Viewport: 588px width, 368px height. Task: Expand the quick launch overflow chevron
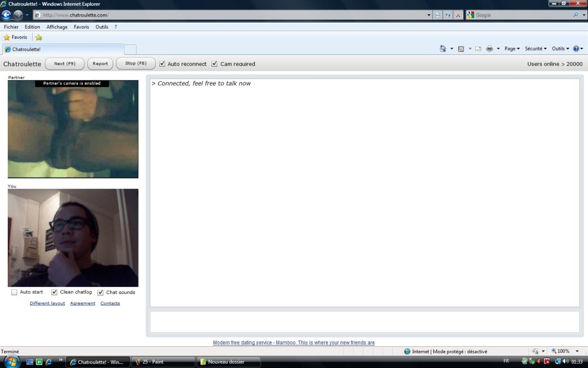(x=61, y=360)
